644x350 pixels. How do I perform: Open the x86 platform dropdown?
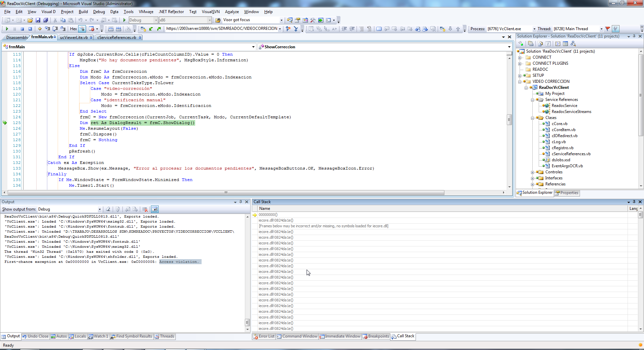coord(210,20)
